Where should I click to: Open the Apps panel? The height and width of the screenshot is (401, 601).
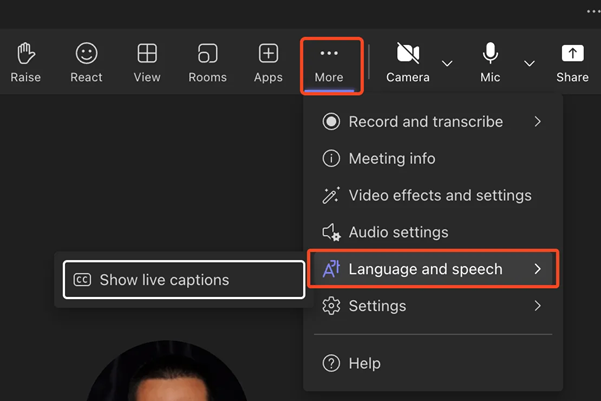pos(268,62)
